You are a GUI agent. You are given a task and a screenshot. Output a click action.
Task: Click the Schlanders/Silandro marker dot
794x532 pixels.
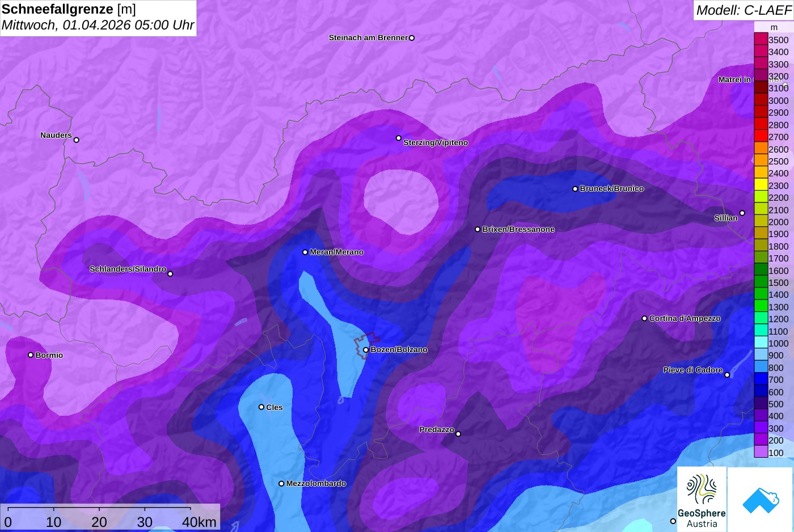coord(170,274)
